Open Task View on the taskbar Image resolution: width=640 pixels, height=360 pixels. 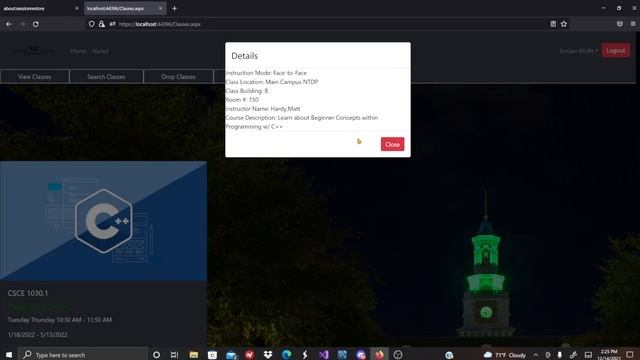(x=174, y=355)
